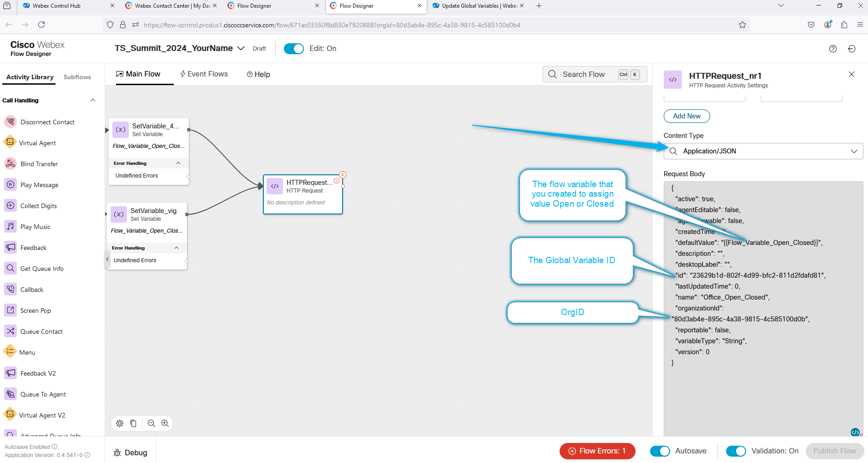The height and width of the screenshot is (463, 868).
Task: Select the HTTPRequest node on canvas
Action: pos(303,194)
